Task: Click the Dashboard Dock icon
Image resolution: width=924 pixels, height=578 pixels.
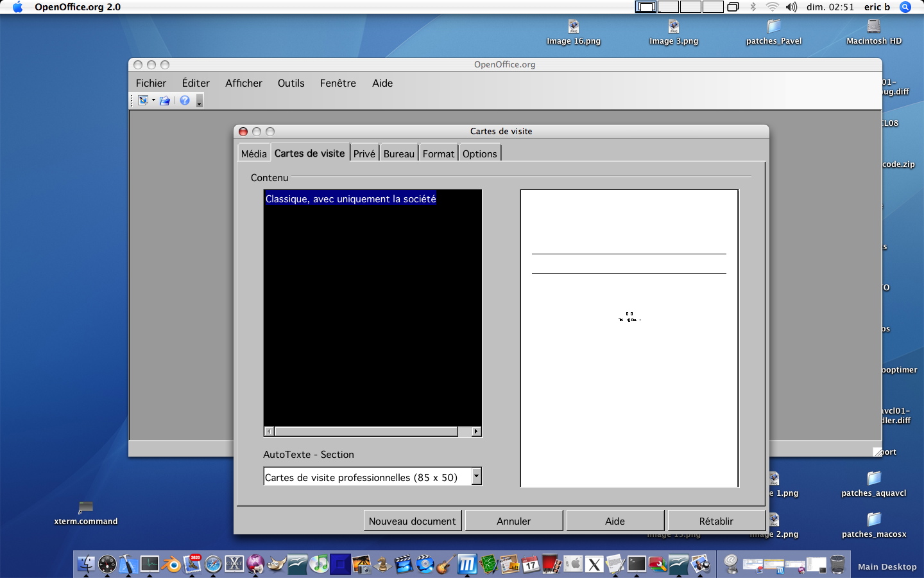Action: point(107,564)
